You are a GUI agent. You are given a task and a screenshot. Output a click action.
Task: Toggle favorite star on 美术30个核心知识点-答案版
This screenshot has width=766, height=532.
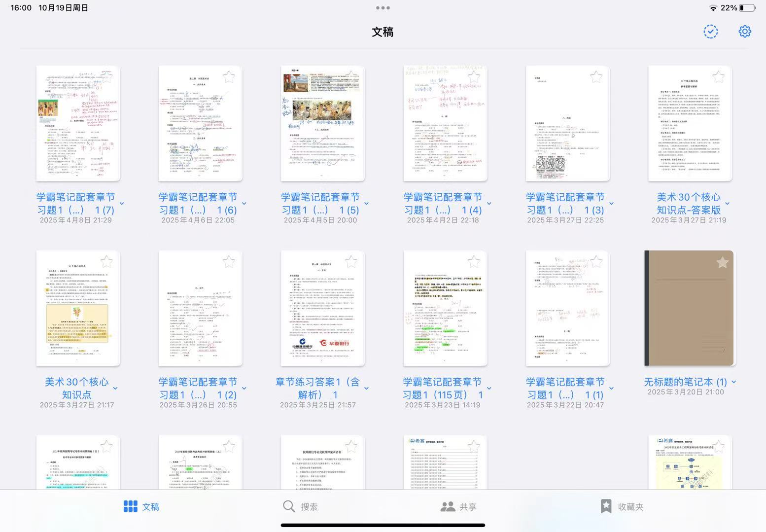pyautogui.click(x=718, y=77)
